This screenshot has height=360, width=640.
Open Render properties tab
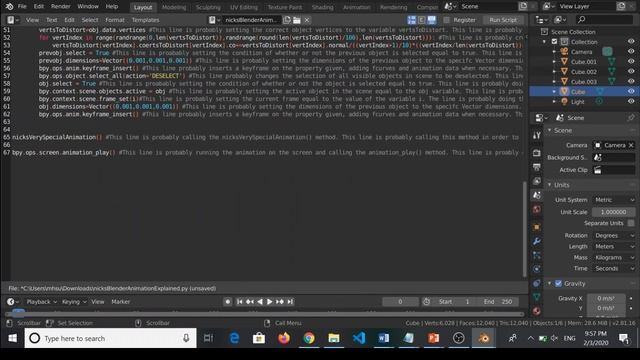pyautogui.click(x=537, y=153)
